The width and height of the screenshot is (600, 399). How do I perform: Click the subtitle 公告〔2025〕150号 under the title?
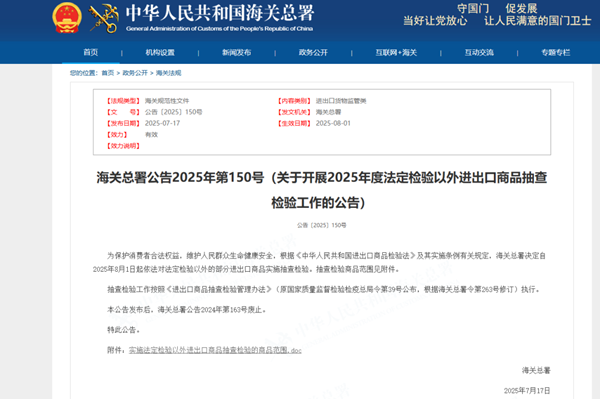321,225
